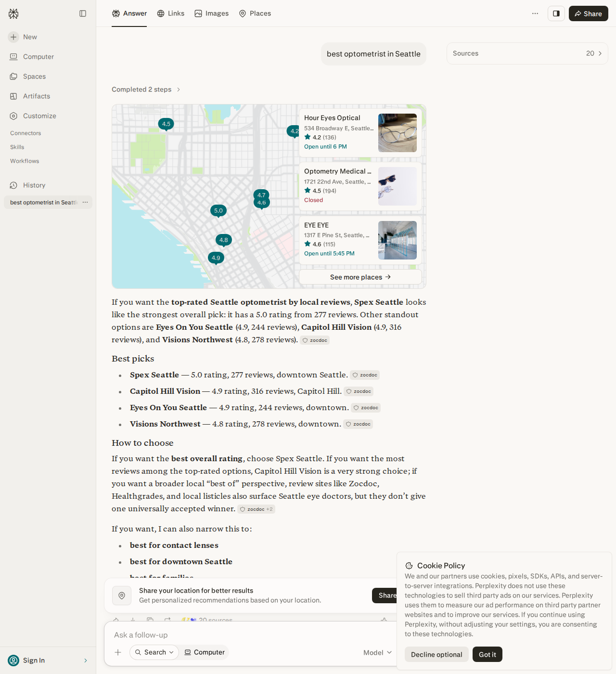Open the Model selector dropdown
616x674 pixels.
377,653
